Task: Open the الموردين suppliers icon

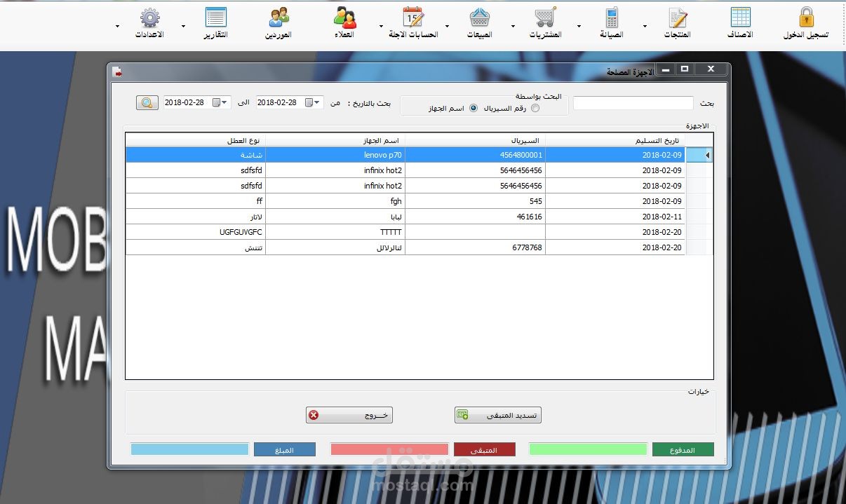Action: pyautogui.click(x=278, y=17)
